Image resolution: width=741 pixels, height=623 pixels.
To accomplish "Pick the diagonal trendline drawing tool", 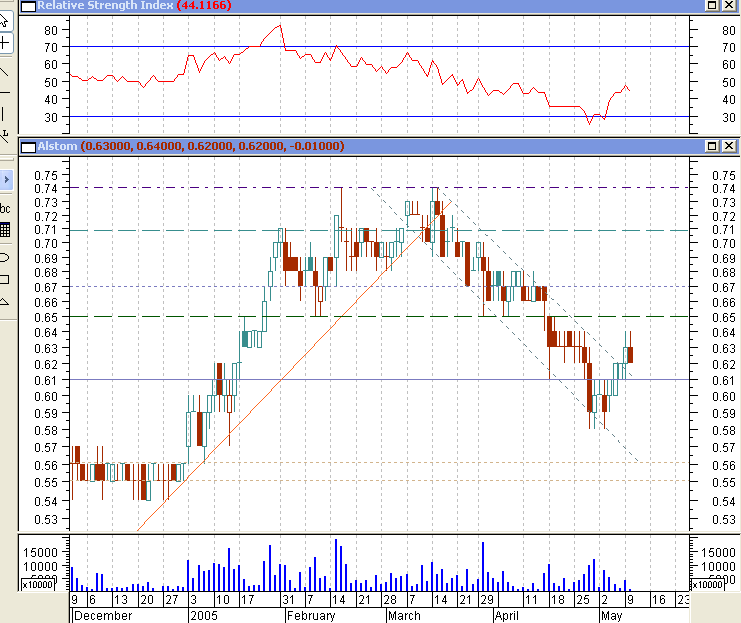I will pos(4,72).
